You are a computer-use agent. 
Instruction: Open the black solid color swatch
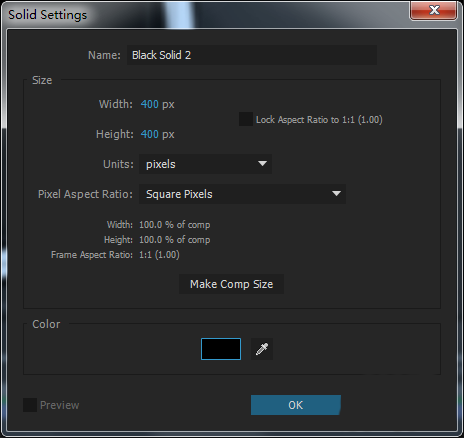point(221,349)
